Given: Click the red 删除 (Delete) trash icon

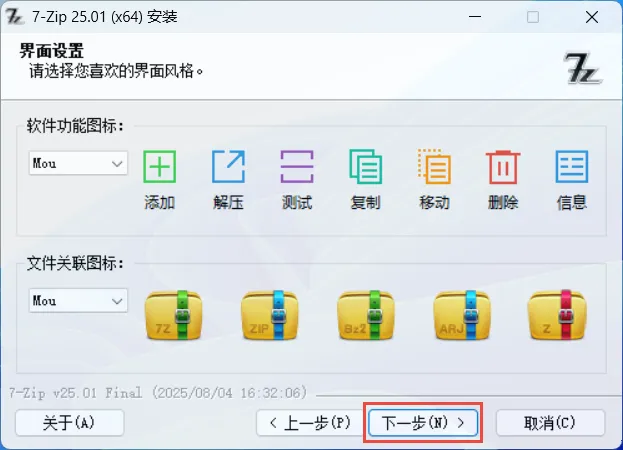Looking at the screenshot, I should 503,167.
